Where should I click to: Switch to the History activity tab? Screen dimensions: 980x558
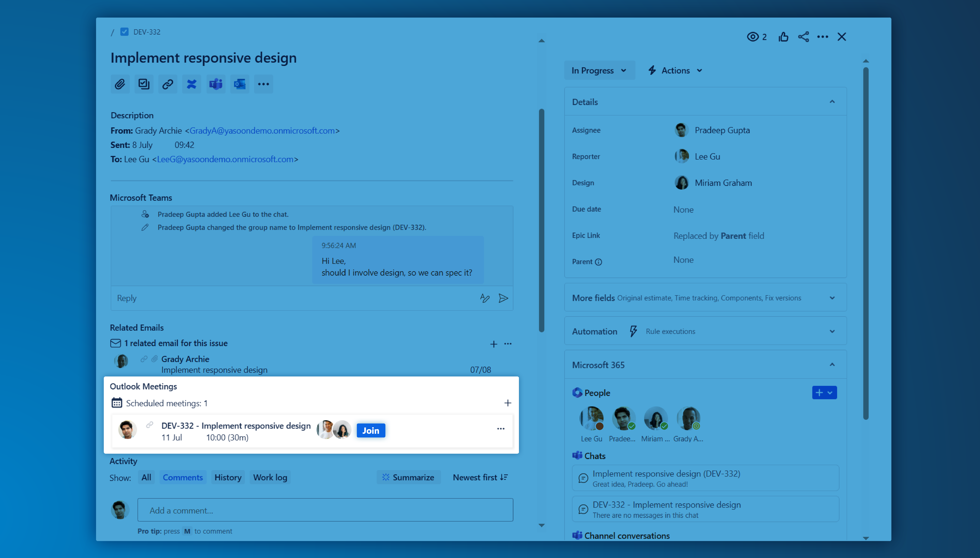tap(228, 477)
